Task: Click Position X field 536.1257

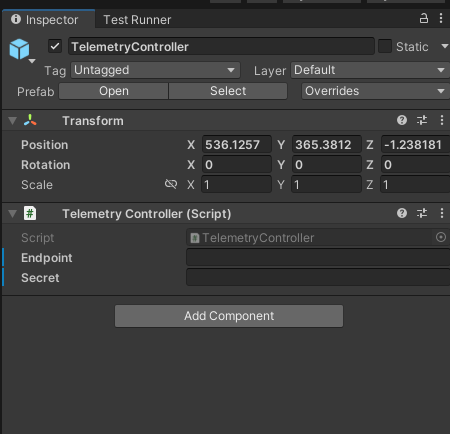Action: [x=237, y=145]
